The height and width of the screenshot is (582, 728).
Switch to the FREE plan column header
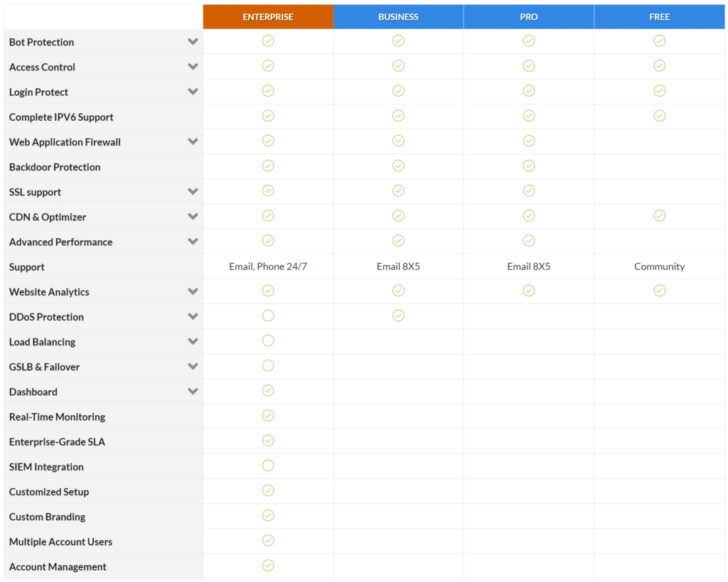point(659,16)
